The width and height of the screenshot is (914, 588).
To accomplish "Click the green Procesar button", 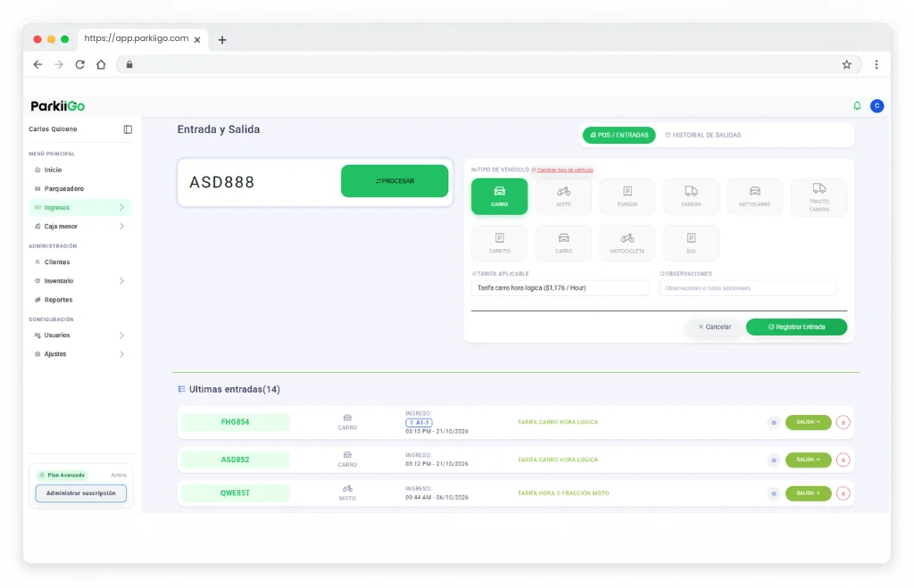I will tap(395, 181).
